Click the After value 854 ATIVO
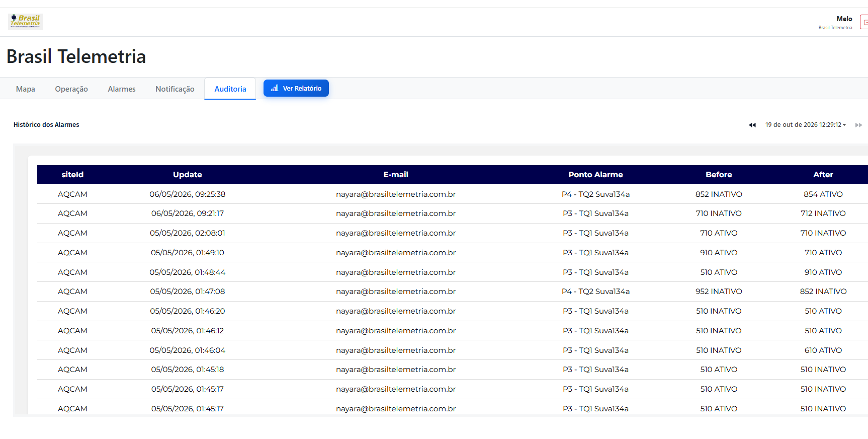 (x=823, y=194)
